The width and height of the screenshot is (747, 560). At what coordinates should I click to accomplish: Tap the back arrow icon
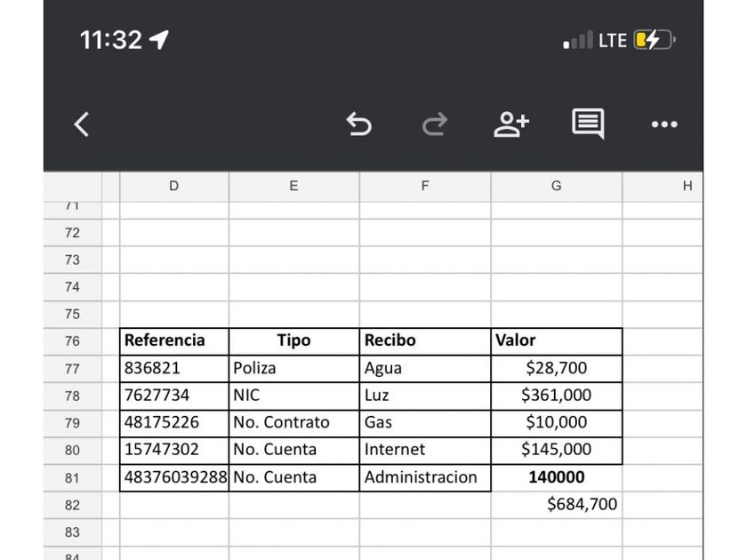[81, 124]
